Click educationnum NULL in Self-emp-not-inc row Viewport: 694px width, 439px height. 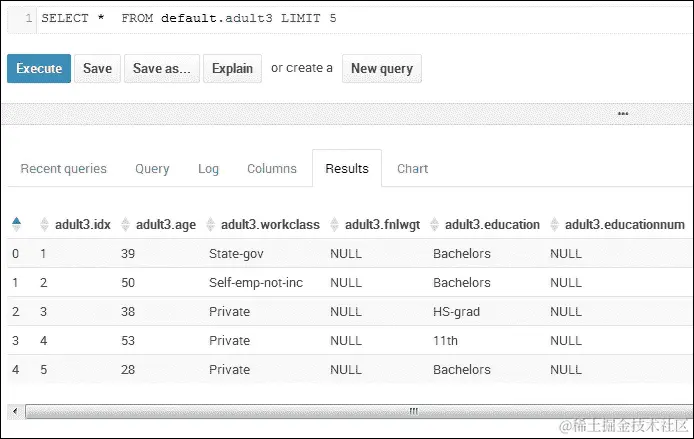(x=566, y=283)
